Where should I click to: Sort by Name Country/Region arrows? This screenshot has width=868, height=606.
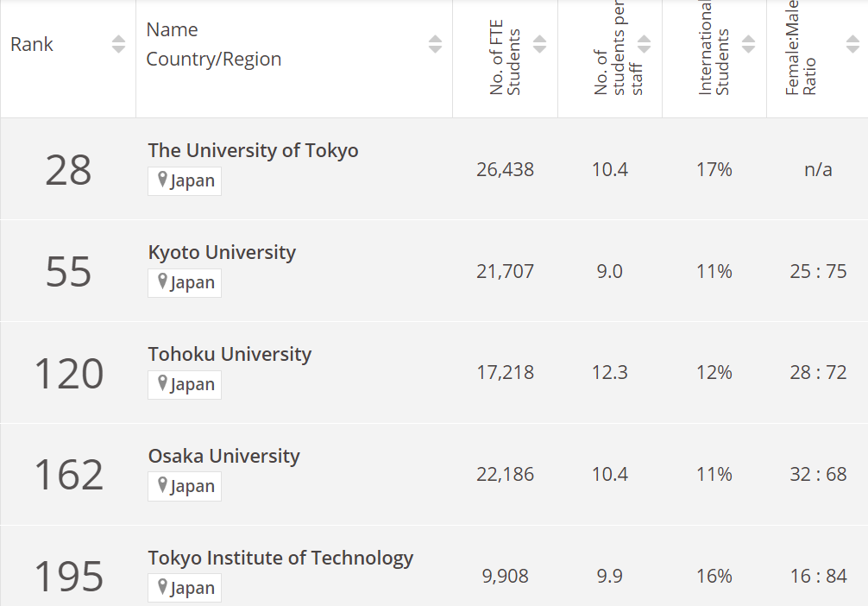435,44
